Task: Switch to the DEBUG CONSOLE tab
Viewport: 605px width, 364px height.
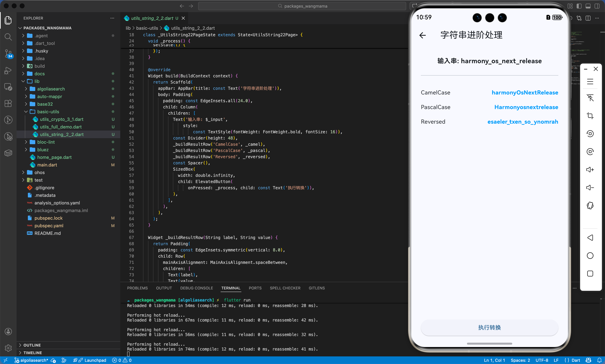Action: coord(197,288)
